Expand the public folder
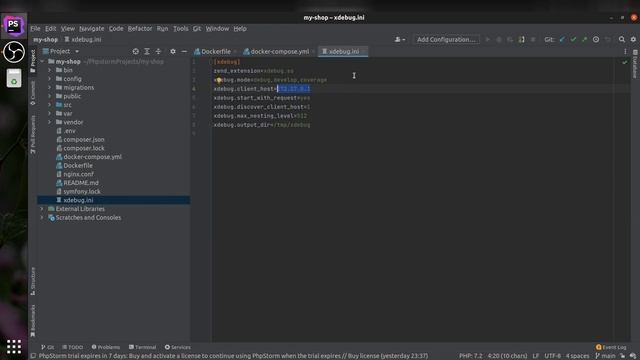 point(50,96)
